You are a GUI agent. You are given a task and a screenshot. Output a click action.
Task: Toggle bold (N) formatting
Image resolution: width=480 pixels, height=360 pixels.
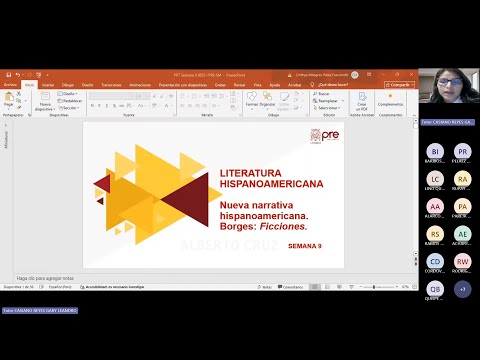[x=92, y=106]
